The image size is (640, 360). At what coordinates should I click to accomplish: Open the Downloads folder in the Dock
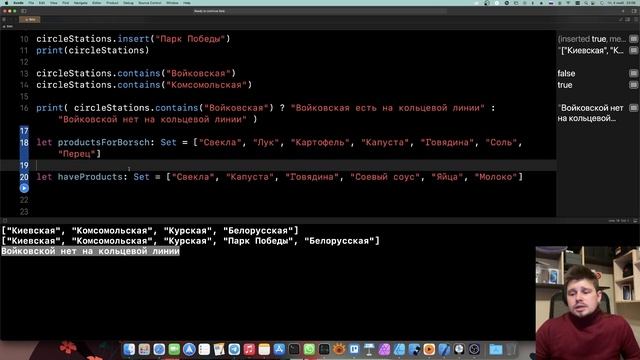[x=496, y=349]
